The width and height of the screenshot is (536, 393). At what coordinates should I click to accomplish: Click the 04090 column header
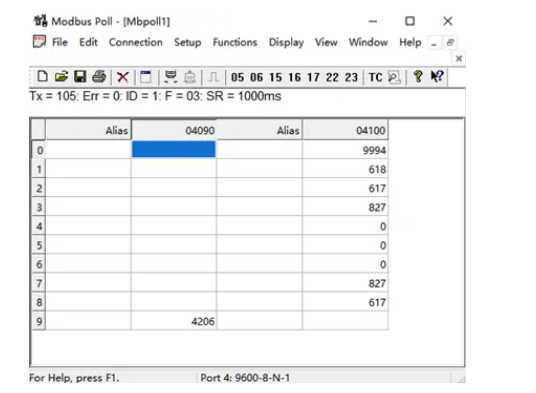coord(174,130)
